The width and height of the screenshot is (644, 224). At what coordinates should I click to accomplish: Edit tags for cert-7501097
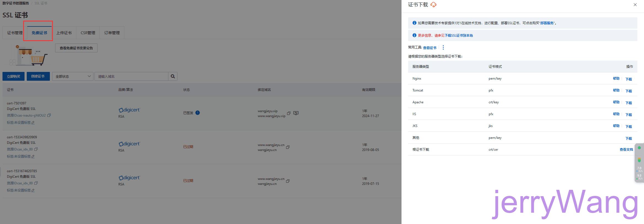(33, 123)
